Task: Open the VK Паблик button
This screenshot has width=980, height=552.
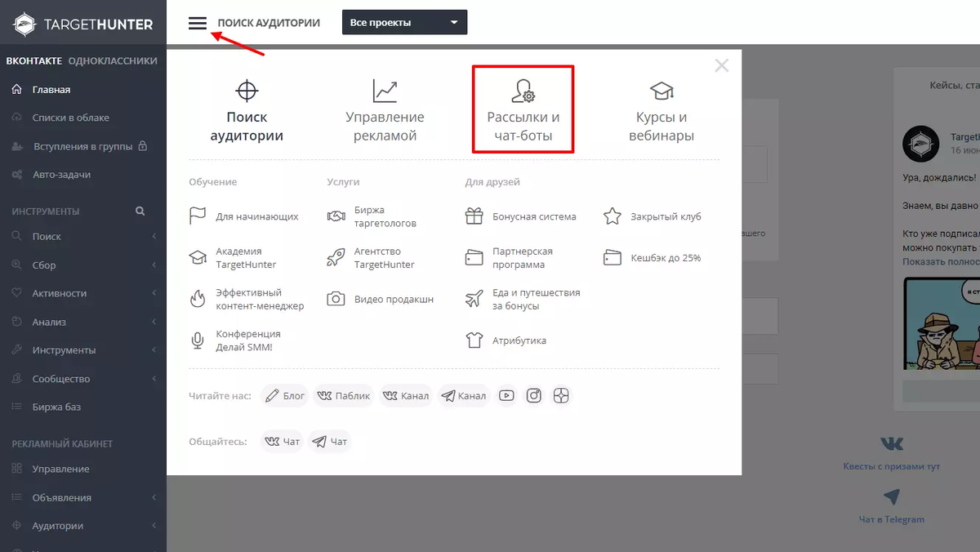Action: [343, 395]
